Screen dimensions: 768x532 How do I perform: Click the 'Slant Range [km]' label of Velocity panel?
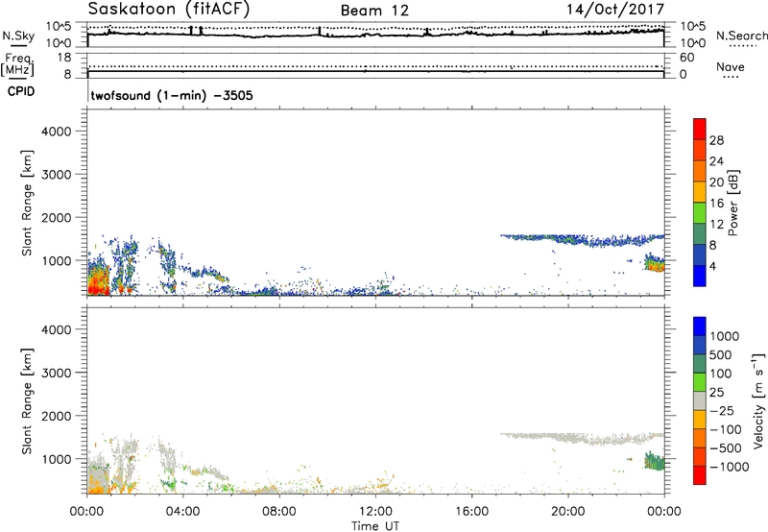click(x=27, y=401)
